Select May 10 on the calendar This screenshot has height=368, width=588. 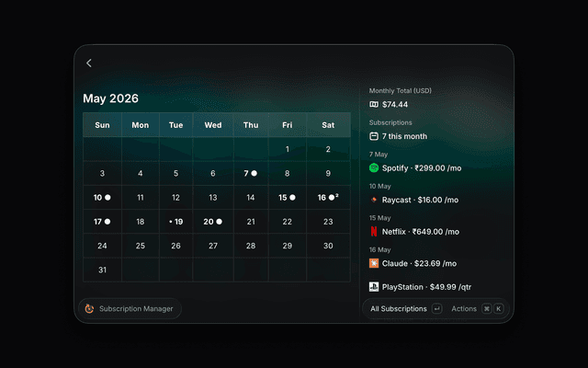(x=102, y=198)
